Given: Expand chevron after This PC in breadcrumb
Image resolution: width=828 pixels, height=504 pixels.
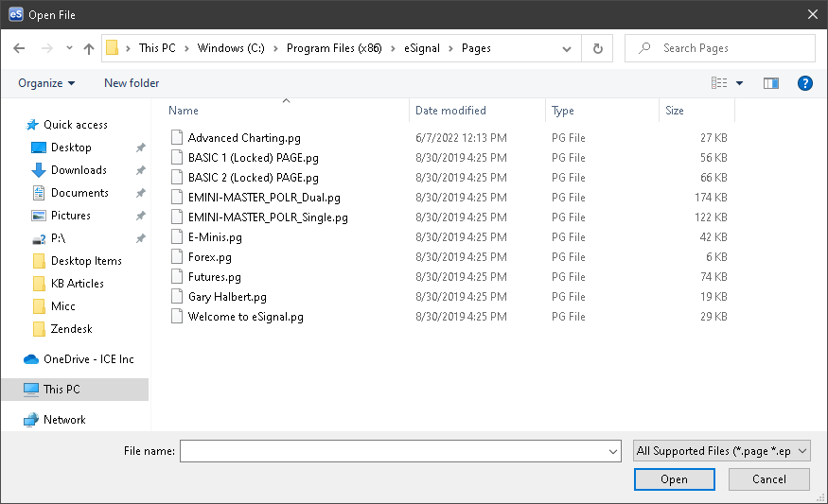Looking at the screenshot, I should pos(186,48).
